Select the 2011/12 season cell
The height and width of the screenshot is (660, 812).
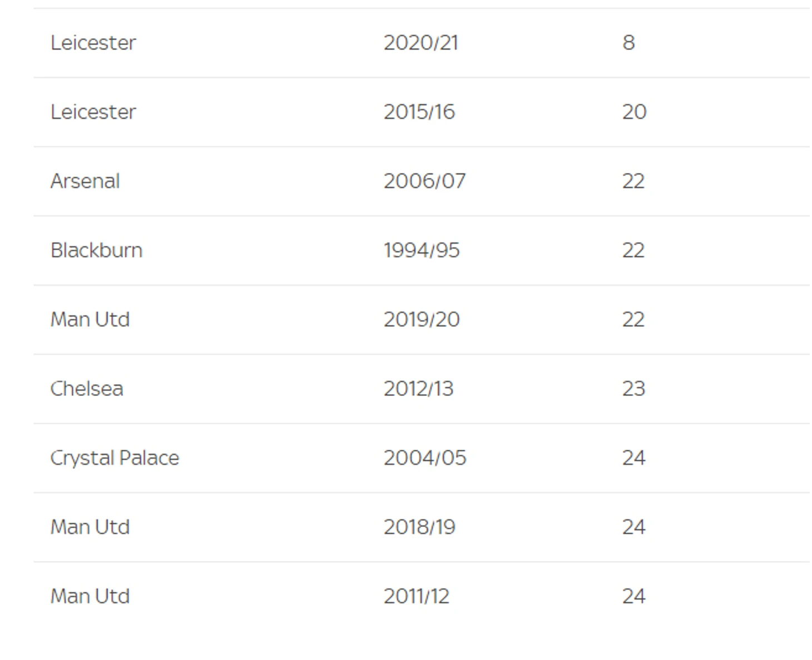[x=417, y=597]
